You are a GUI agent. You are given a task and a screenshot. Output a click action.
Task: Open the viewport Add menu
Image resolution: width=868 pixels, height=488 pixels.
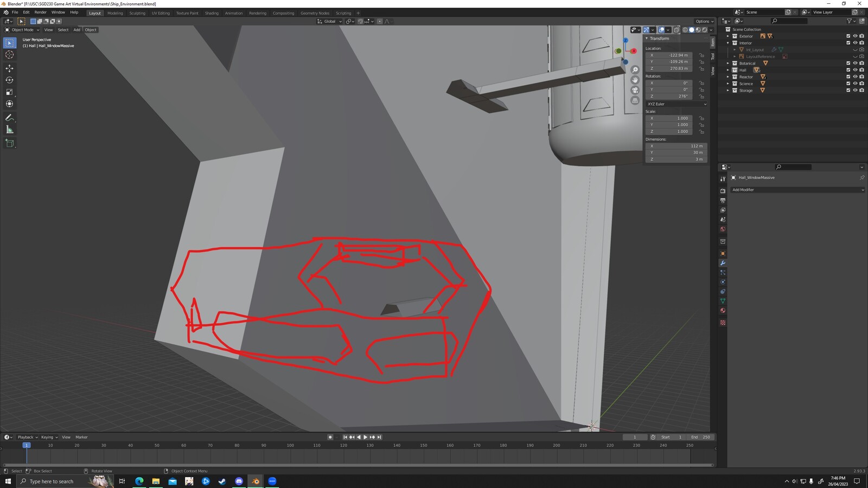77,30
